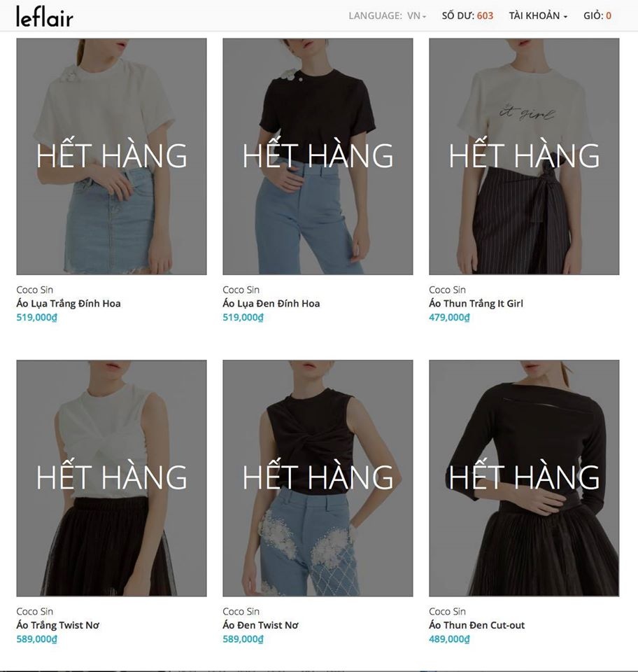This screenshot has width=638, height=672.
Task: Open the Áo Thun Đen Cut-out image
Action: click(x=524, y=478)
